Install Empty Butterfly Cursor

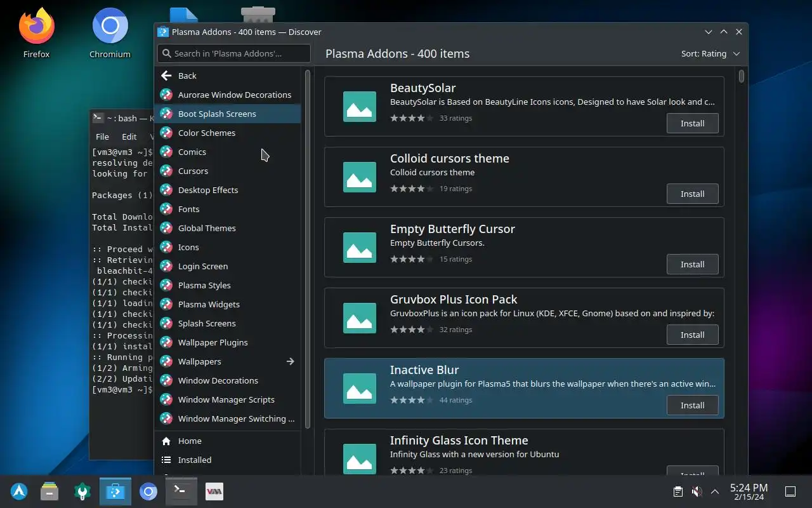click(692, 264)
